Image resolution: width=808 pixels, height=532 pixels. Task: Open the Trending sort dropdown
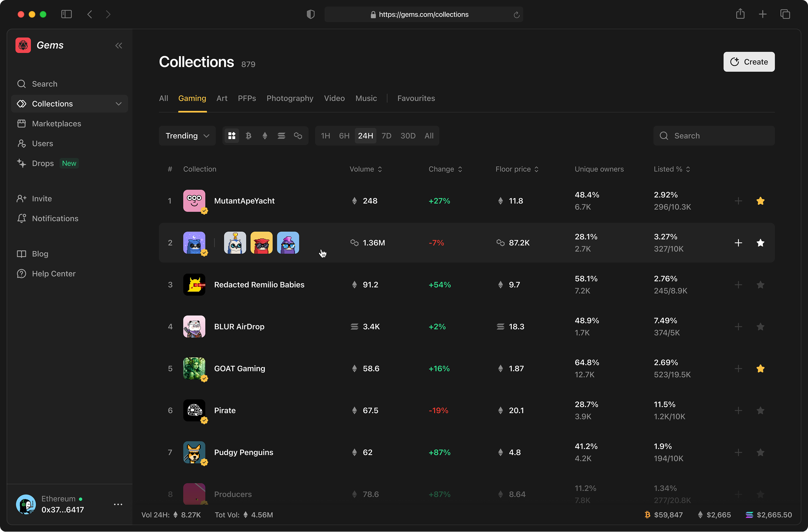pyautogui.click(x=187, y=136)
